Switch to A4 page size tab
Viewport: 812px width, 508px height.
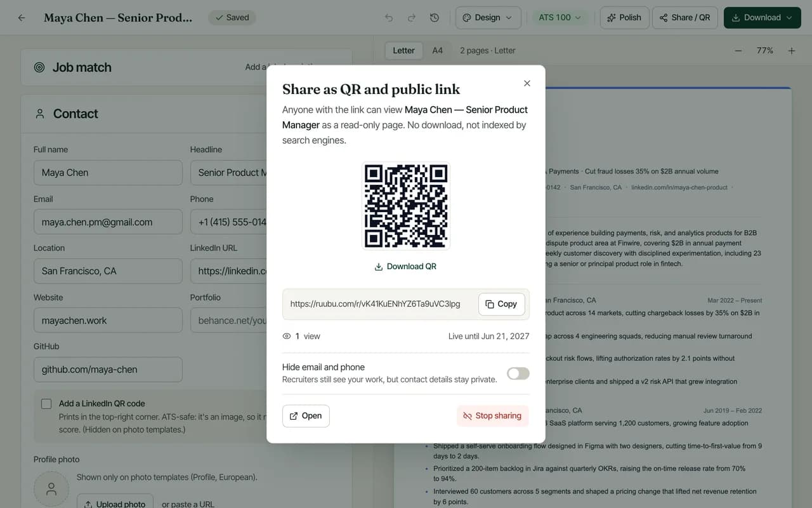pyautogui.click(x=438, y=50)
